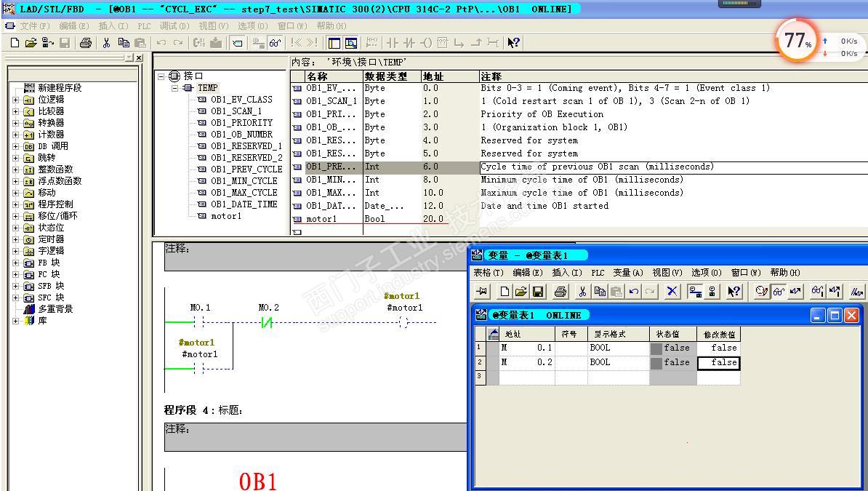Expand the 浮点数函数 folder
This screenshot has width=868, height=491.
[x=15, y=181]
